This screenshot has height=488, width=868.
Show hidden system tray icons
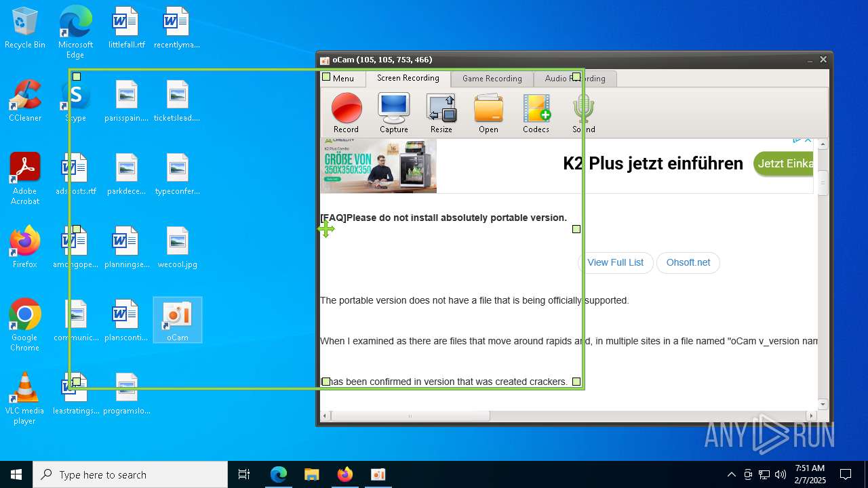tap(731, 474)
